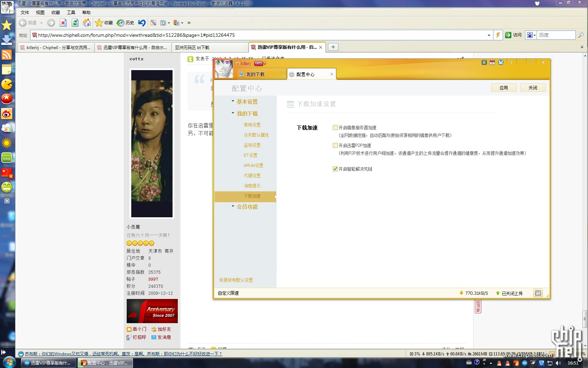Open the sun weather icon in sidebar
Image resolution: width=588 pixels, height=368 pixels.
point(7,143)
